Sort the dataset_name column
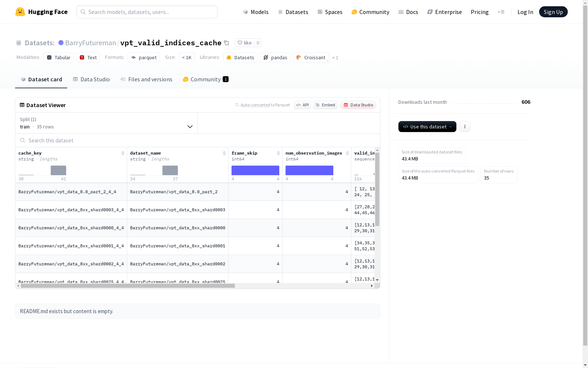Viewport: 588px width, 368px height. (224, 153)
